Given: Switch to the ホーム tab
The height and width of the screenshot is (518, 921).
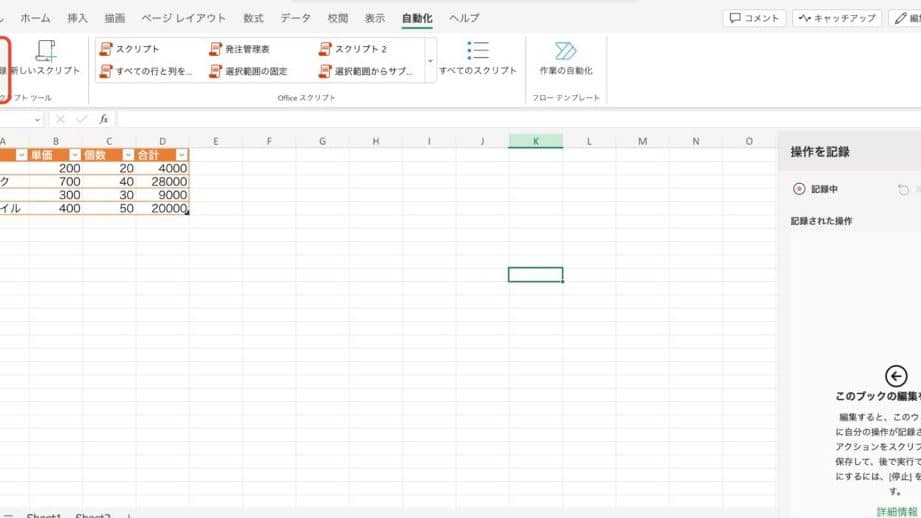Looking at the screenshot, I should point(35,18).
